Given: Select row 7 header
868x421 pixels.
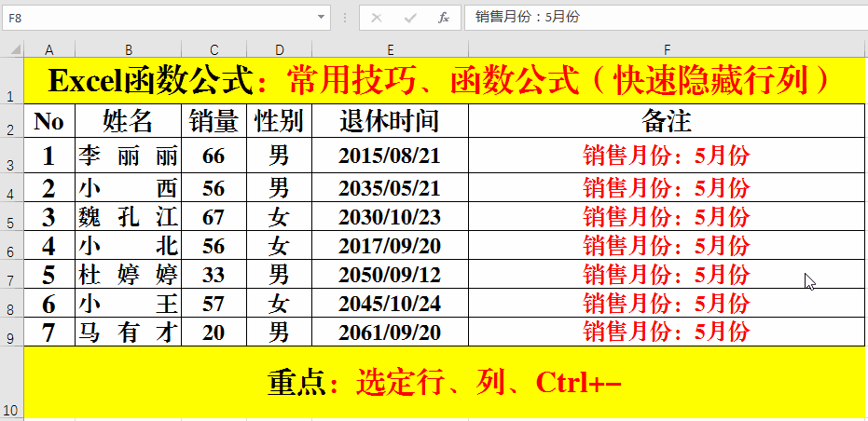Looking at the screenshot, I should [x=11, y=273].
